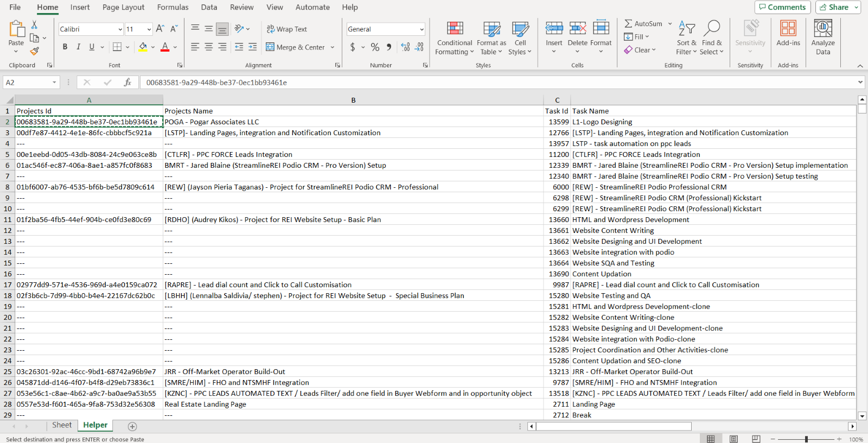This screenshot has height=443, width=868.
Task: Click the Decrease Indent icon
Action: pyautogui.click(x=239, y=47)
